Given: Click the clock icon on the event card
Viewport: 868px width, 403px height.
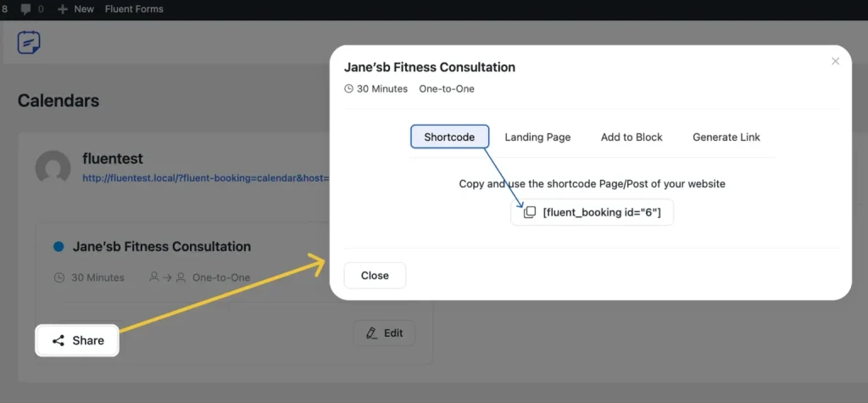Looking at the screenshot, I should 59,277.
